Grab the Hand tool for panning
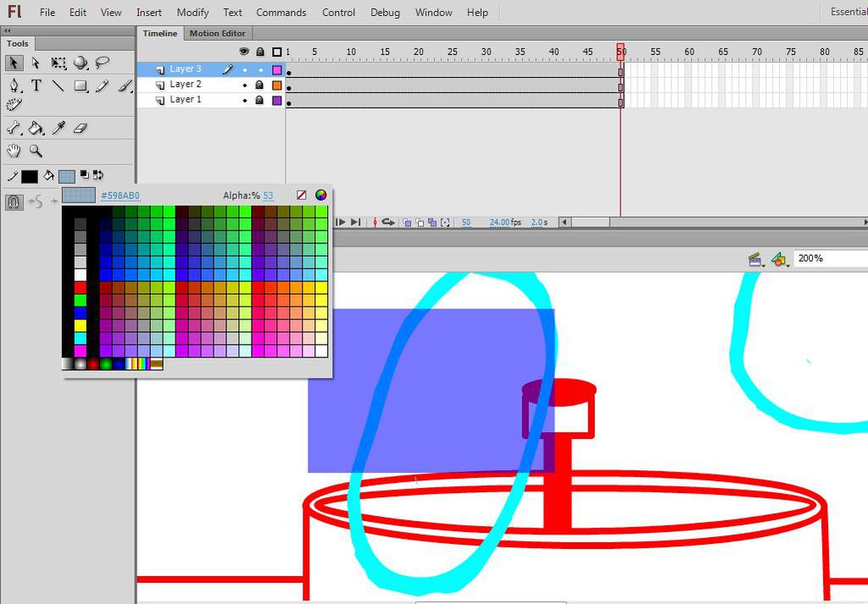The image size is (868, 604). point(14,150)
